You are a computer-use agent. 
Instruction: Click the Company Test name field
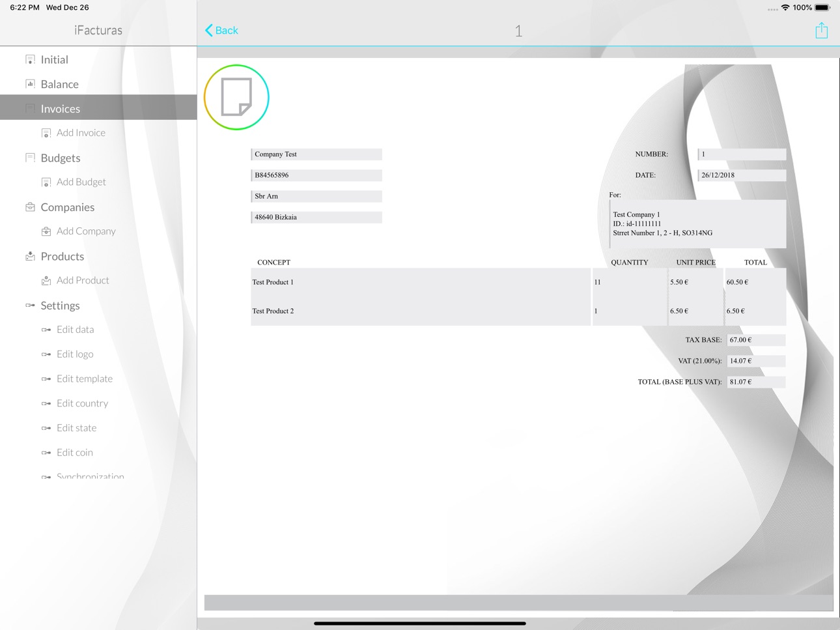coord(316,154)
